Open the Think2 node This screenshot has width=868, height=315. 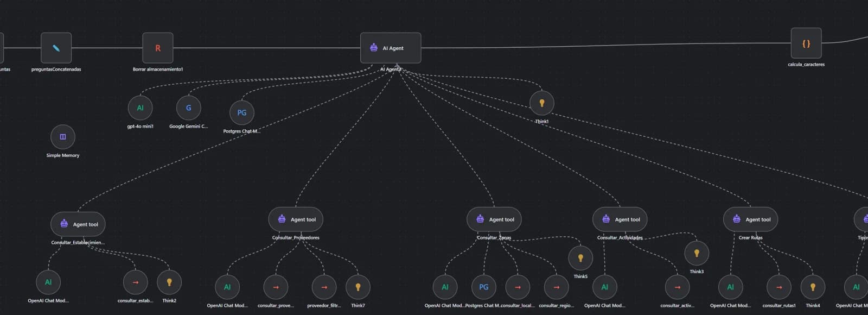point(169,282)
